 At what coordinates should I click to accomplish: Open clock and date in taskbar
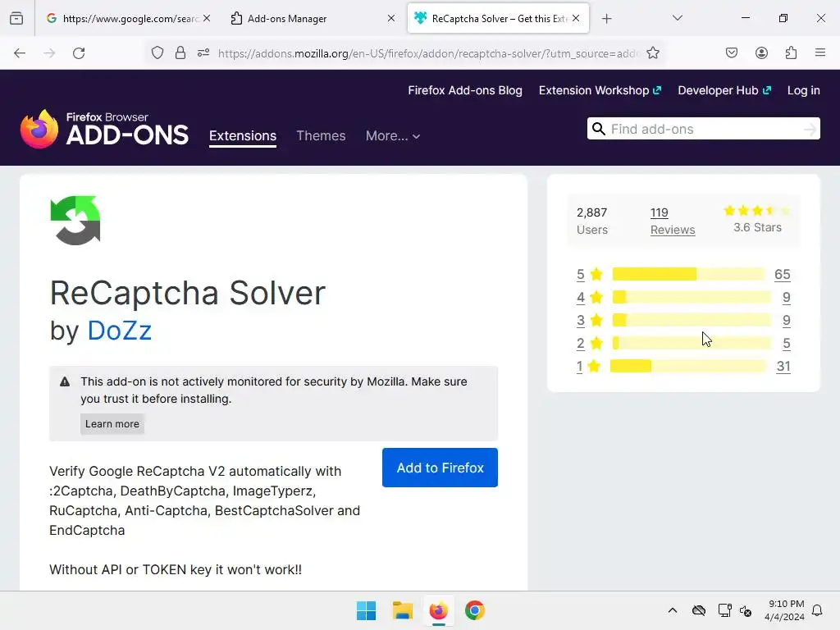784,610
